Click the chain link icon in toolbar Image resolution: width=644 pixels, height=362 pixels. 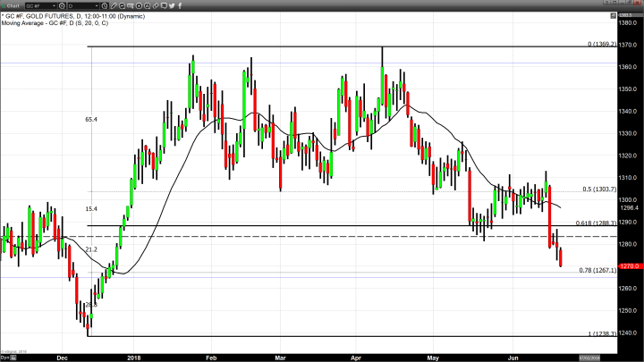point(155,5)
